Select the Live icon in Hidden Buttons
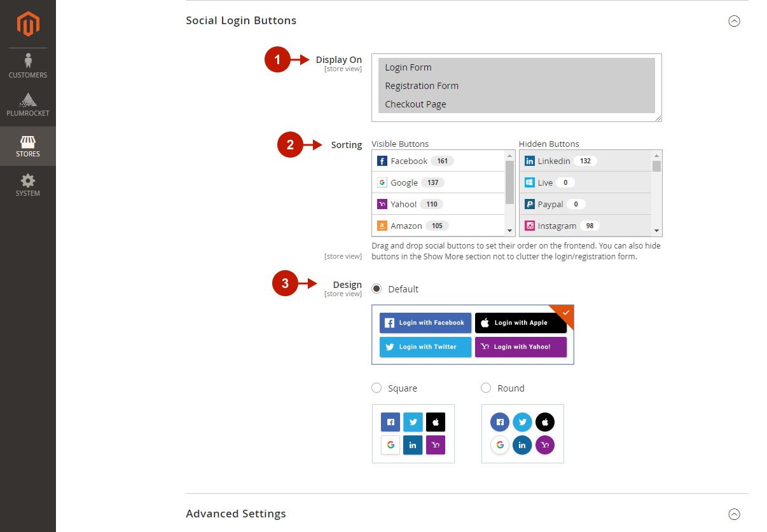 (x=529, y=182)
